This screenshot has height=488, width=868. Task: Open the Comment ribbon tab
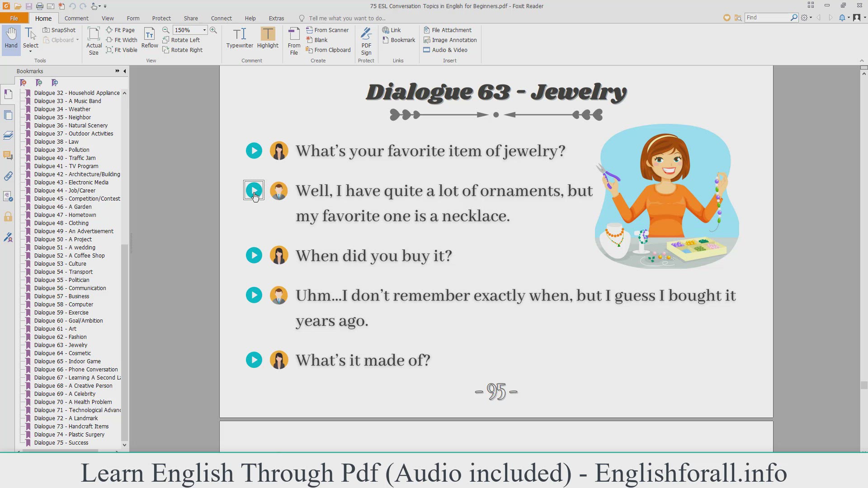pos(76,18)
